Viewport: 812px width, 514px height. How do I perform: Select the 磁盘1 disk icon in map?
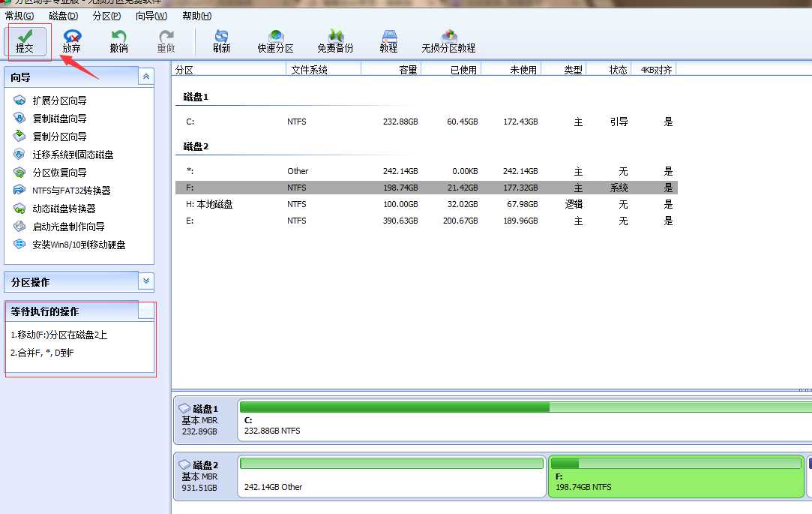184,408
